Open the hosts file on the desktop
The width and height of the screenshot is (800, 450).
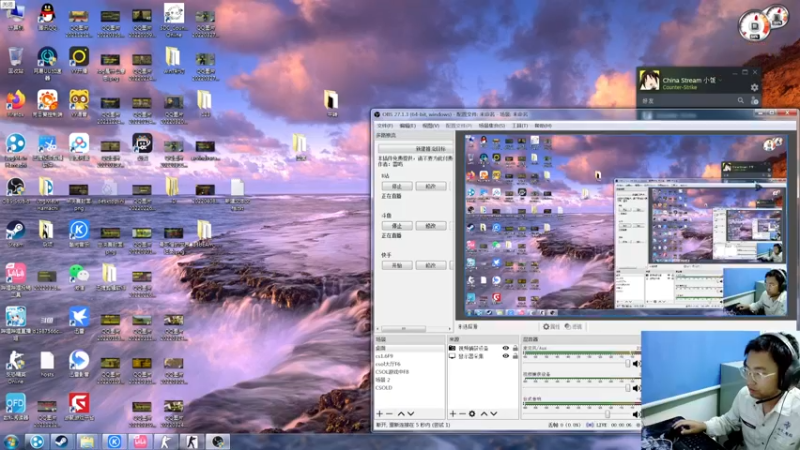[47, 363]
